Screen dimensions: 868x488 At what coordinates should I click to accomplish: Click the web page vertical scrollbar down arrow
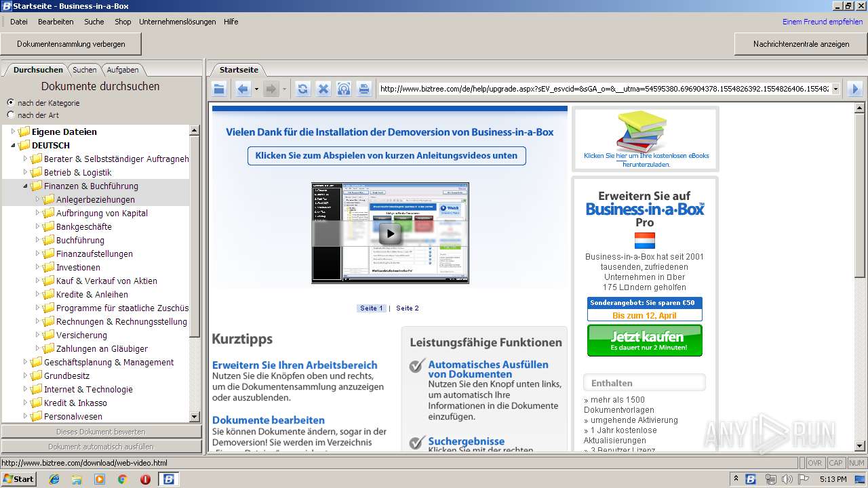click(x=860, y=446)
